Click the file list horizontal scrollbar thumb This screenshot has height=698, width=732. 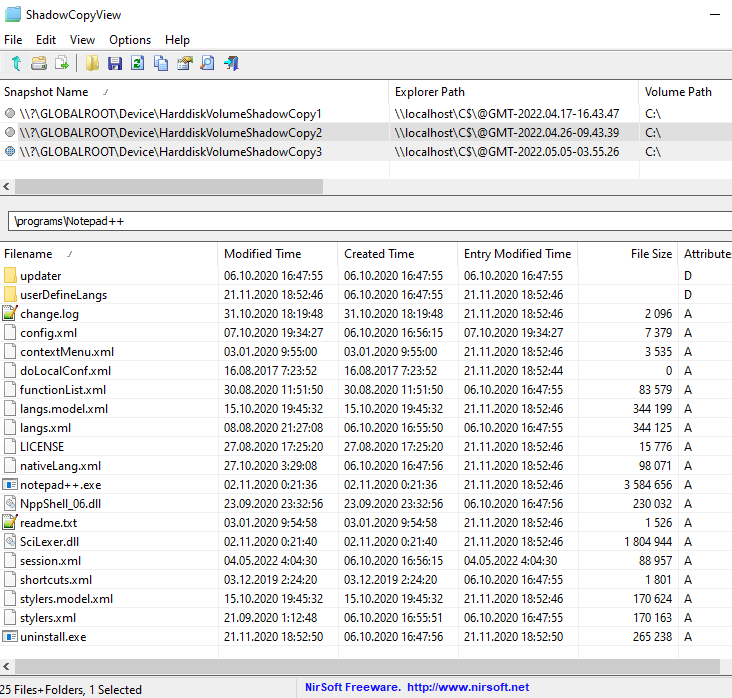point(366,666)
